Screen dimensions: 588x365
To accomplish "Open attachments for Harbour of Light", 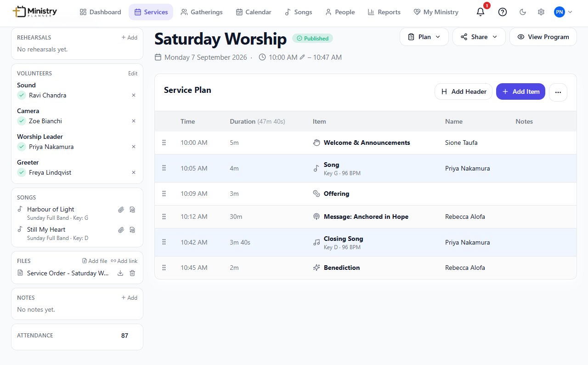I will pos(121,210).
